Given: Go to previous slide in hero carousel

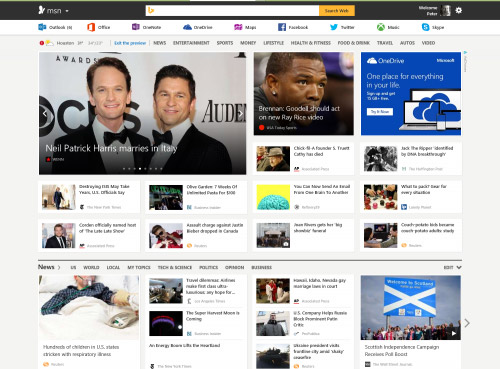Looking at the screenshot, I should [x=45, y=113].
